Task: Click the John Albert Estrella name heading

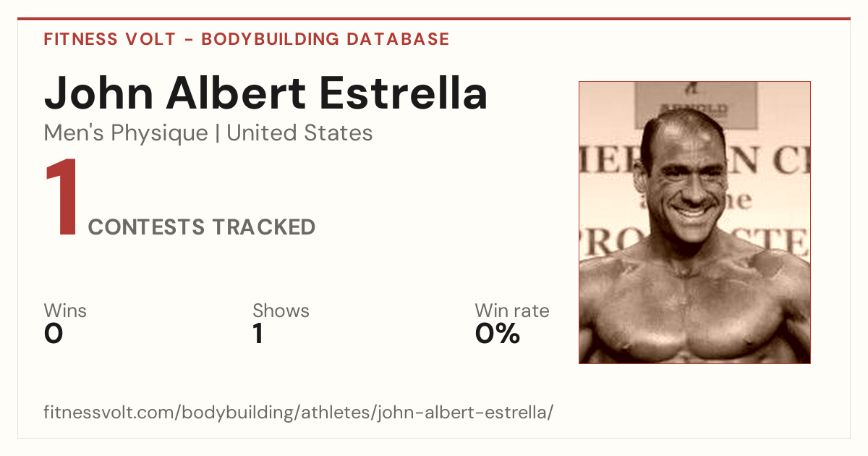Action: tap(265, 93)
